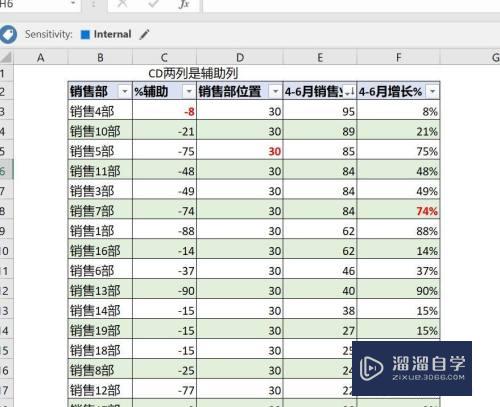Select column D header

[x=240, y=57]
